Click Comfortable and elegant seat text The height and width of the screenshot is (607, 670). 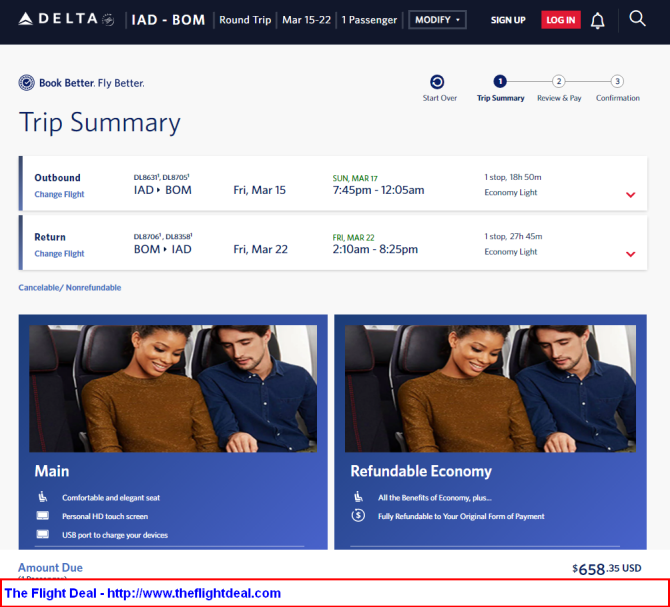click(111, 497)
